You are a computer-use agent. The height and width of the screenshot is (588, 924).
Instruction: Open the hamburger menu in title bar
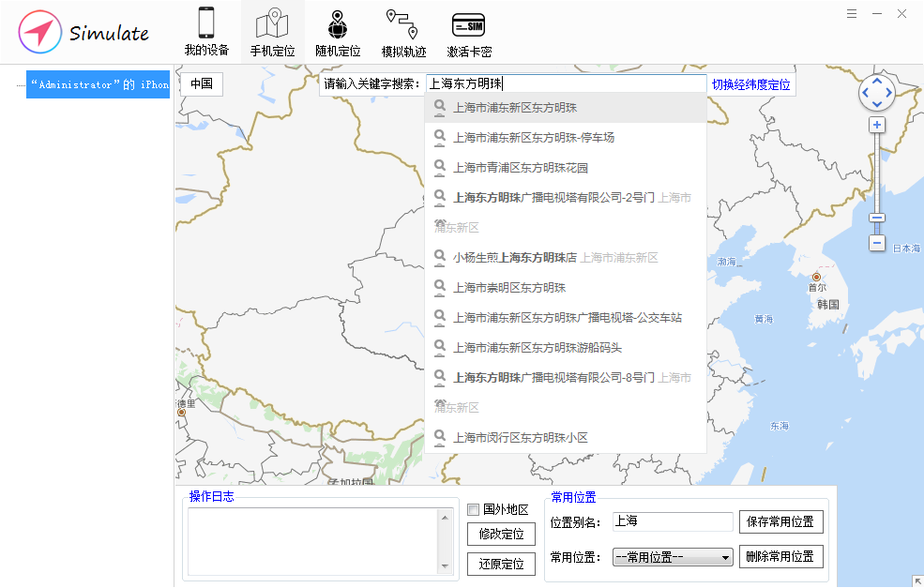coord(852,14)
